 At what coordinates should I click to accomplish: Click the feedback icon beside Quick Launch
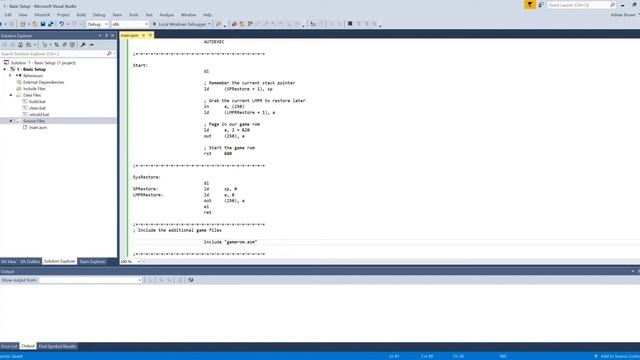pos(541,5)
